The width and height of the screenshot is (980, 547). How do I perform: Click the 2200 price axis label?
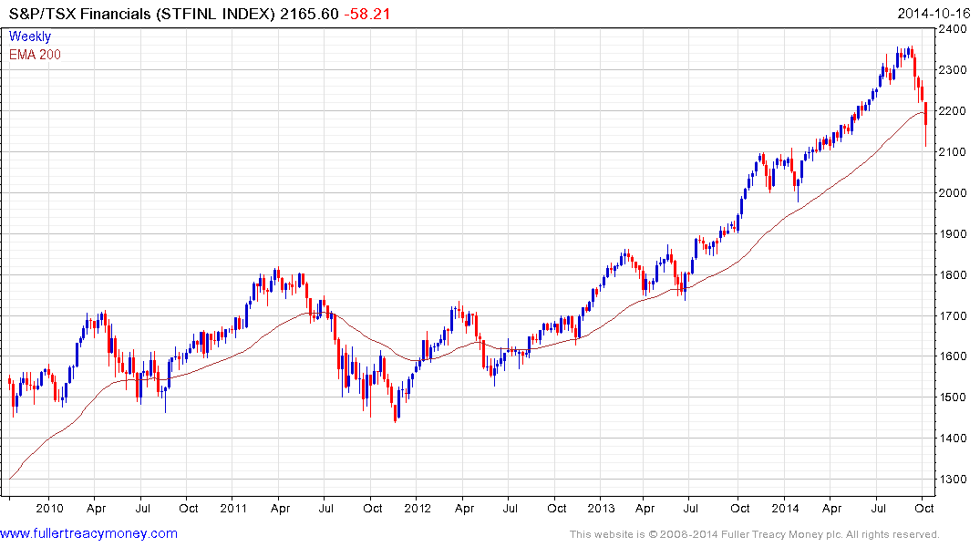pyautogui.click(x=953, y=110)
